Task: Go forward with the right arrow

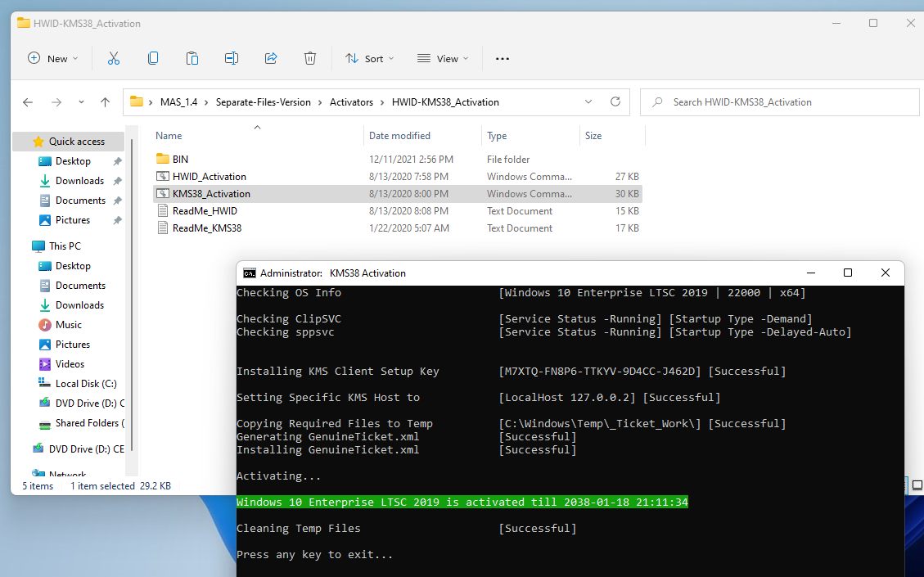Action: [x=56, y=102]
